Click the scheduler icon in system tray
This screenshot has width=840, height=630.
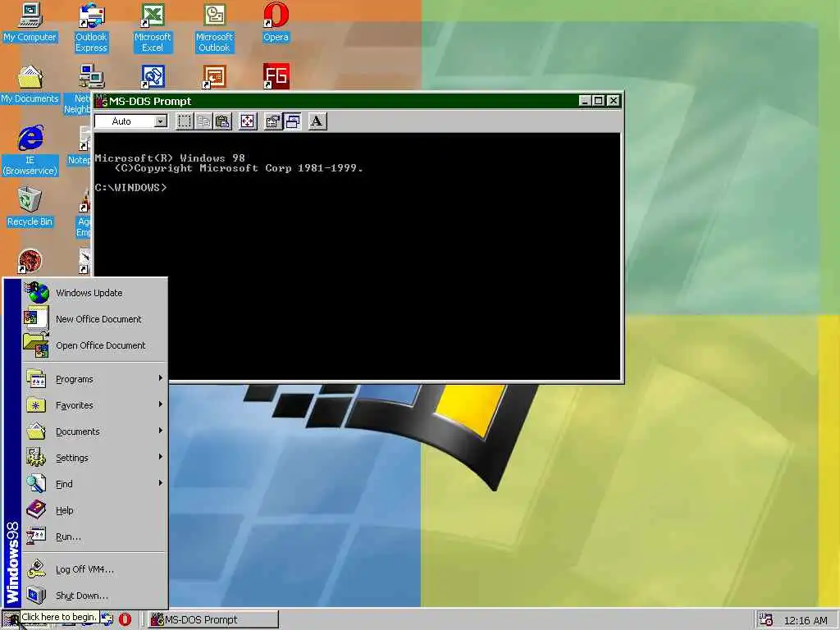coord(766,620)
